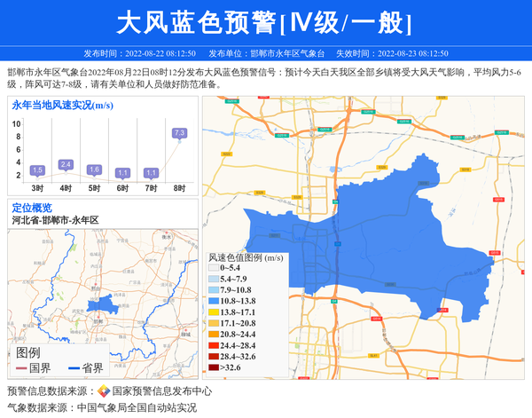Click the 7.3 wind speed data label
Image resolution: width=532 pixels, height=418 pixels.
coord(179,133)
